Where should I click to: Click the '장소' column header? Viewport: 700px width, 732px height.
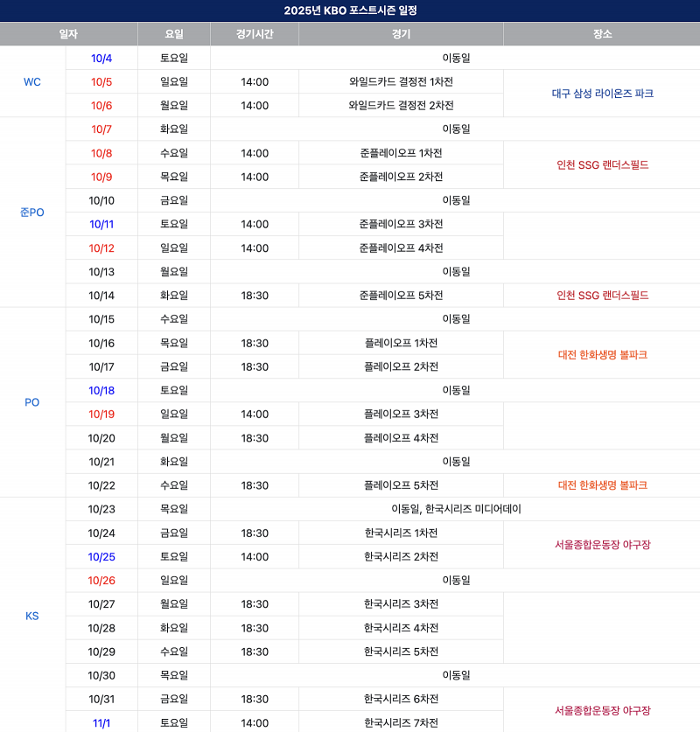click(602, 34)
